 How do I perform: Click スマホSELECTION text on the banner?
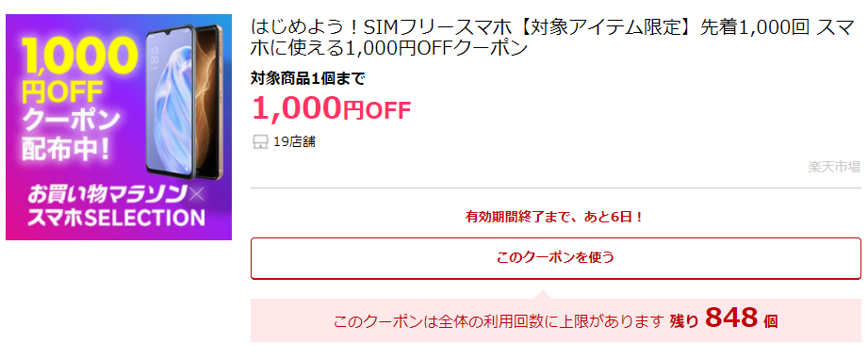click(116, 219)
